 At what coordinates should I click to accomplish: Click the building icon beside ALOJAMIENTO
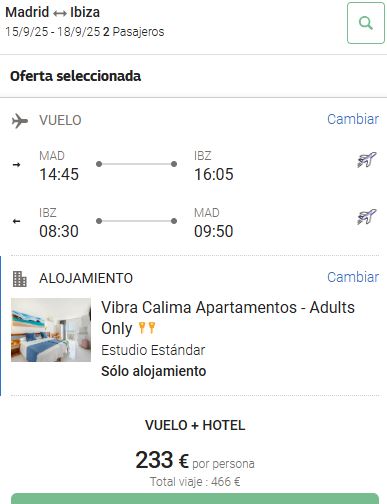(20, 279)
